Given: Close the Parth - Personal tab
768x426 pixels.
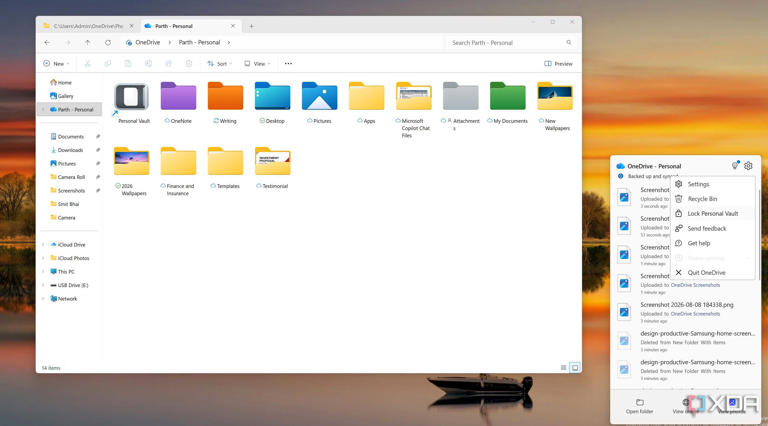Looking at the screenshot, I should click(x=233, y=26).
